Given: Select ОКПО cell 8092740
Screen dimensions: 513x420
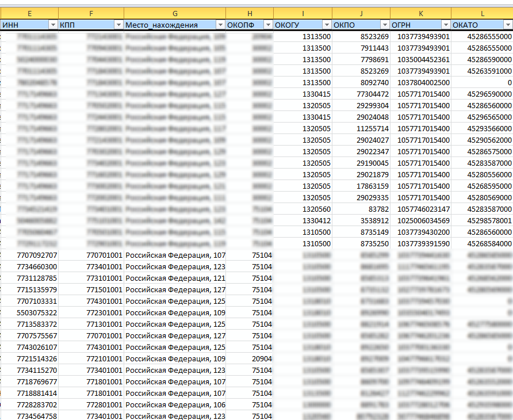Looking at the screenshot, I should pyautogui.click(x=361, y=82).
